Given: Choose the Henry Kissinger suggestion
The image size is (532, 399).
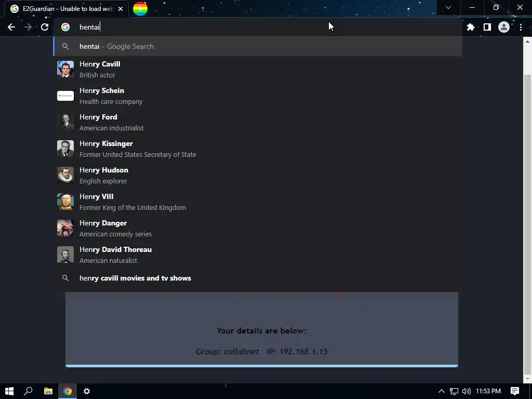Looking at the screenshot, I should point(258,149).
